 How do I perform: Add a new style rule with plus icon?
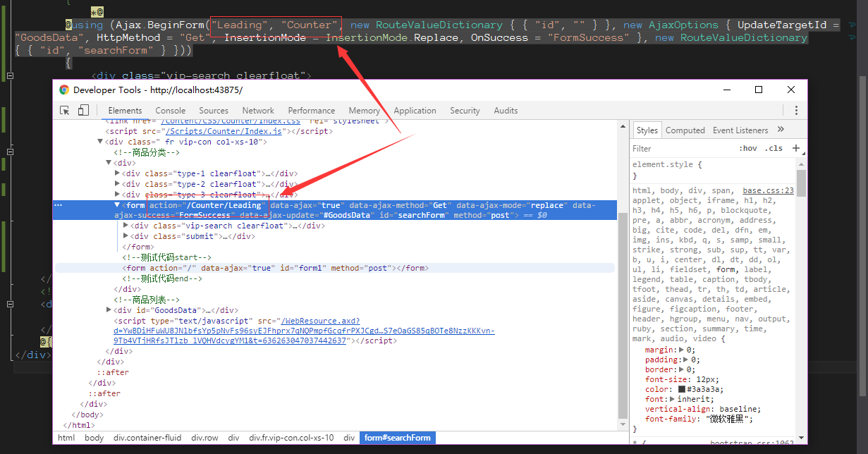coord(796,148)
